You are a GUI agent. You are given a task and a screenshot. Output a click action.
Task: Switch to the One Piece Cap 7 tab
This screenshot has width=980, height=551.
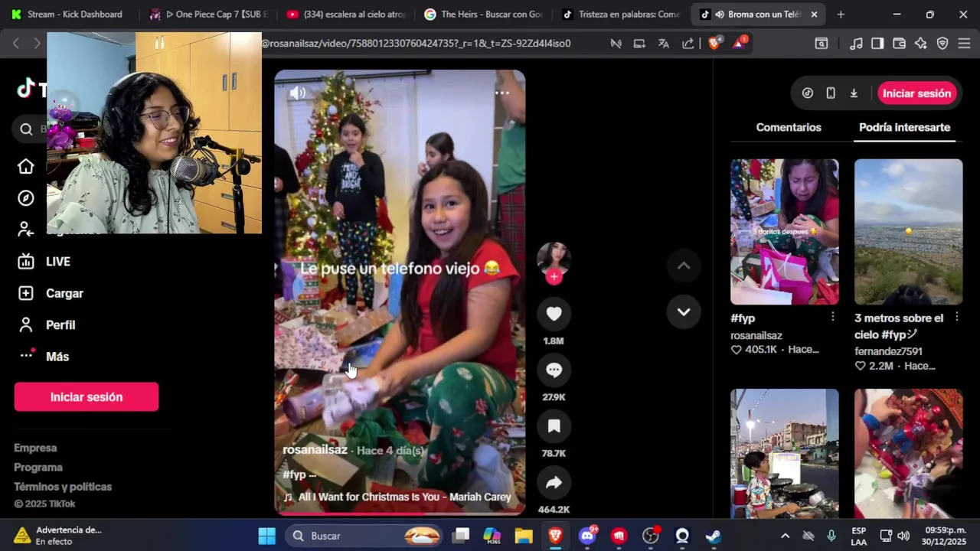pyautogui.click(x=210, y=14)
